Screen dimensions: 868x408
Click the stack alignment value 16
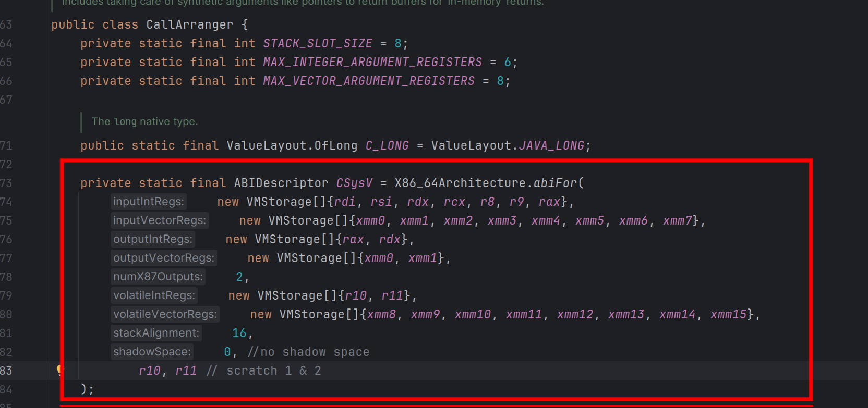click(239, 333)
